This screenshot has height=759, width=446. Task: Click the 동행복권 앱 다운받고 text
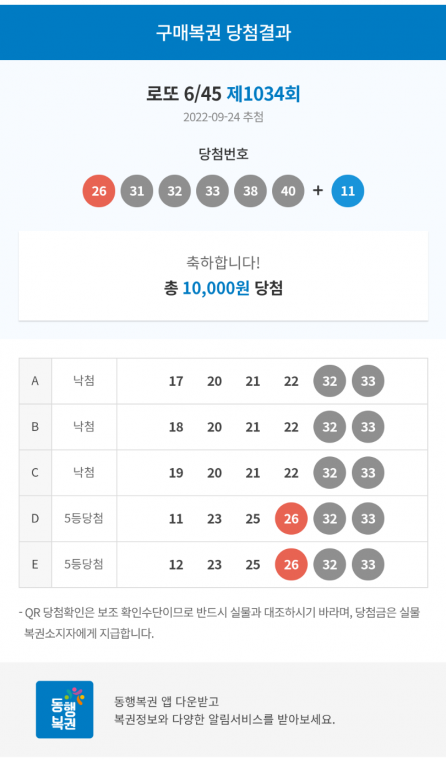pos(167,701)
